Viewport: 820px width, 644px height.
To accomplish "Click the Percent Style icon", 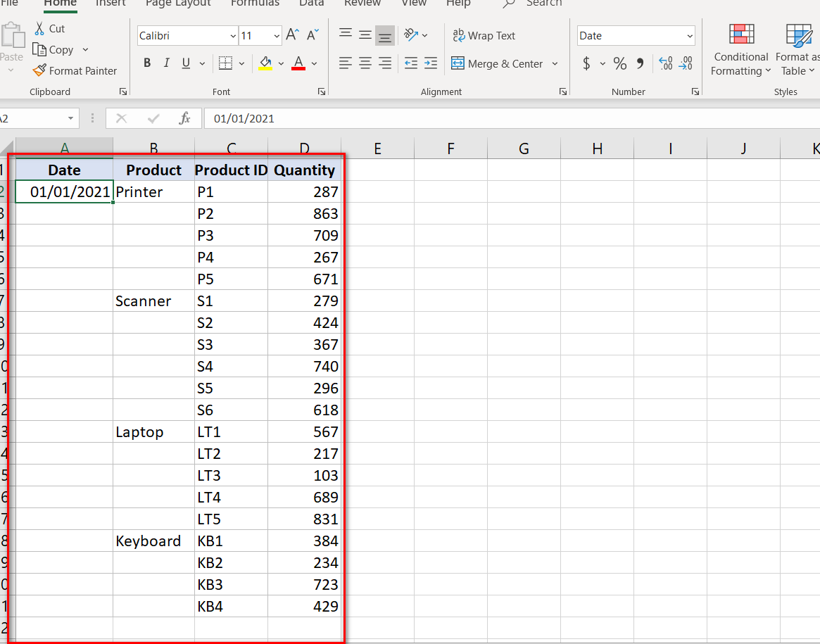I will click(619, 64).
